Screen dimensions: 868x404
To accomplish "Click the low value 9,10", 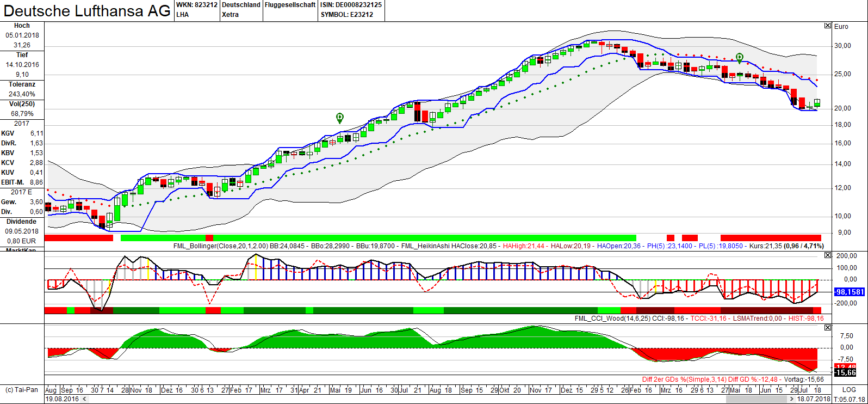I will (22, 75).
